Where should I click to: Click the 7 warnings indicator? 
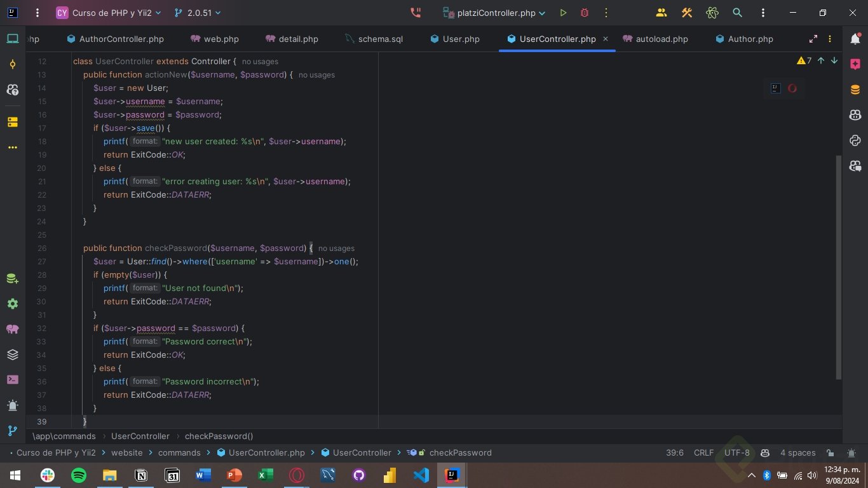[804, 61]
